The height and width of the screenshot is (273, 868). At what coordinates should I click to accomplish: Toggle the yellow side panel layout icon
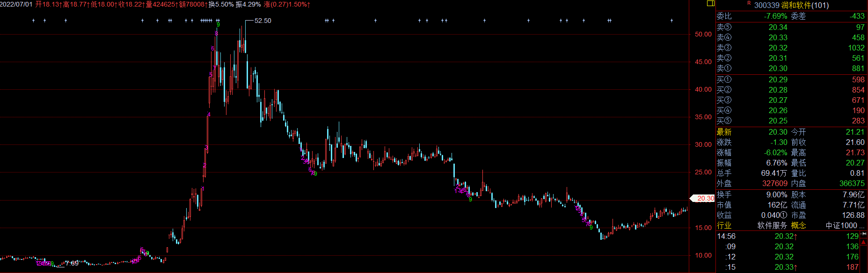click(x=710, y=4)
